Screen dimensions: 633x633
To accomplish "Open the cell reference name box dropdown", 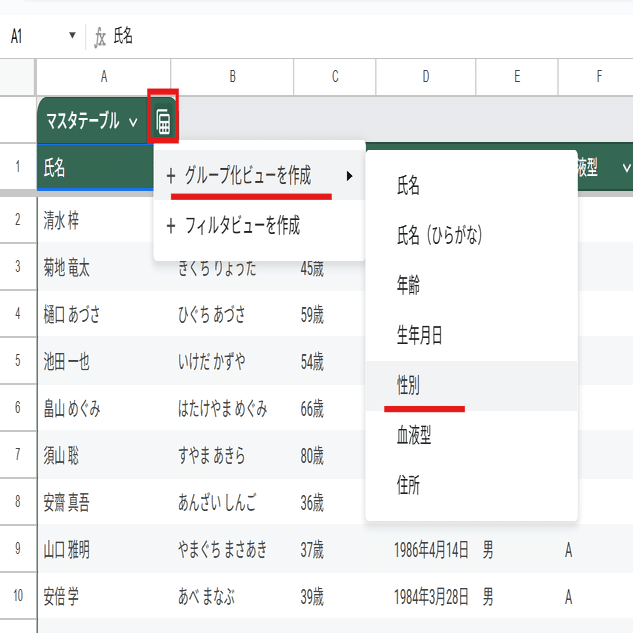I will (72, 36).
